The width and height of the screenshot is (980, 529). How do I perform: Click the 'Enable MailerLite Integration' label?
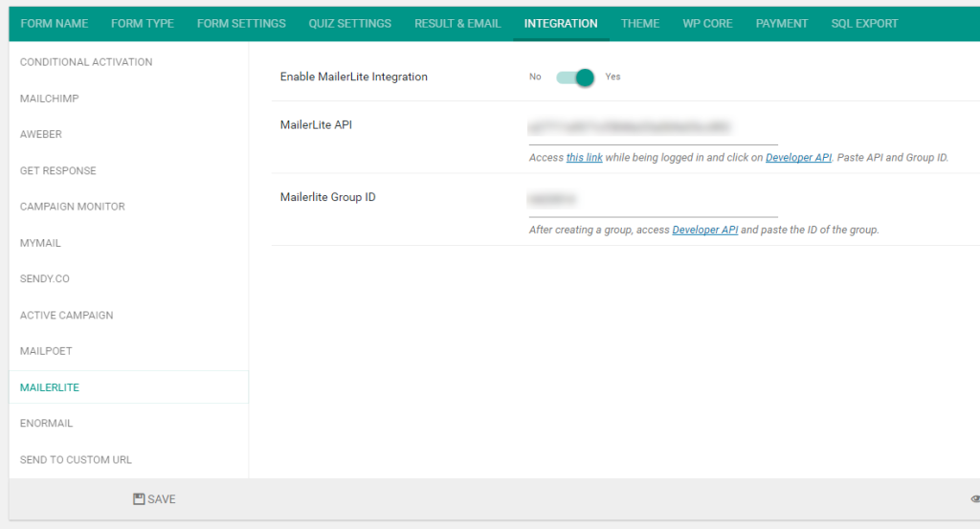coord(354,77)
